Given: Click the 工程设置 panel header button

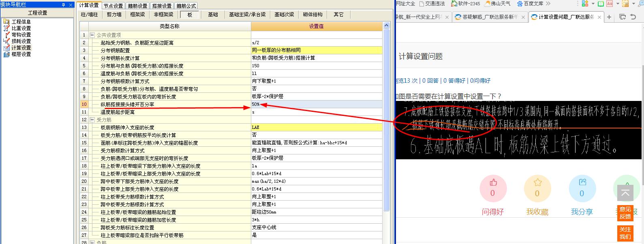Looking at the screenshot, I should pos(37,13).
